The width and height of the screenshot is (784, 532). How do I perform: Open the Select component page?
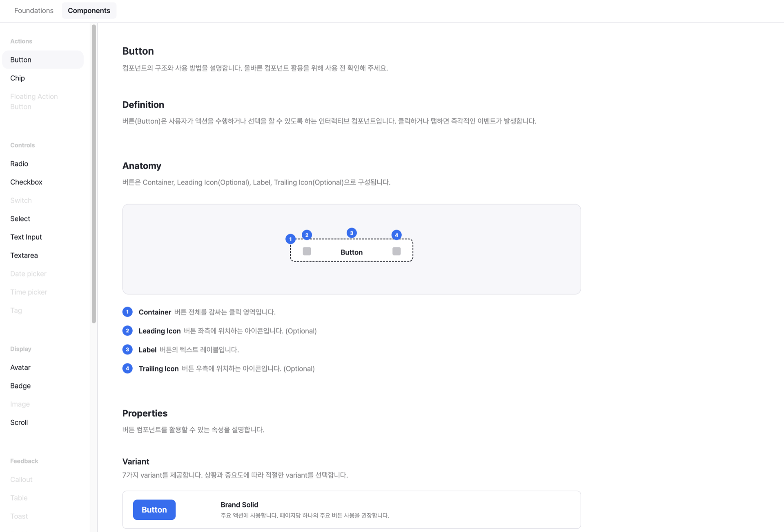coord(20,219)
